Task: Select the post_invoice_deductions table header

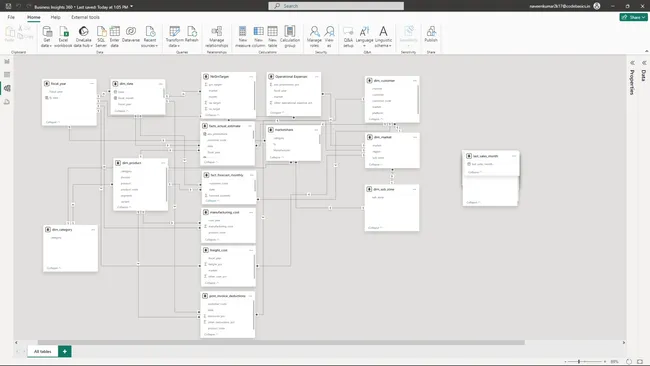Action: 228,296
